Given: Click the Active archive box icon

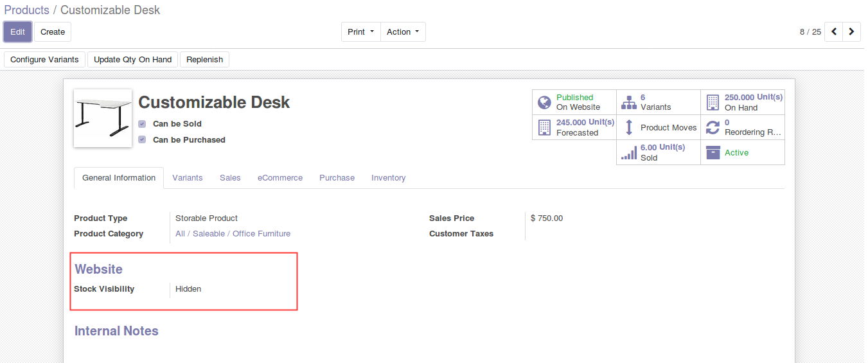Looking at the screenshot, I should (x=713, y=152).
